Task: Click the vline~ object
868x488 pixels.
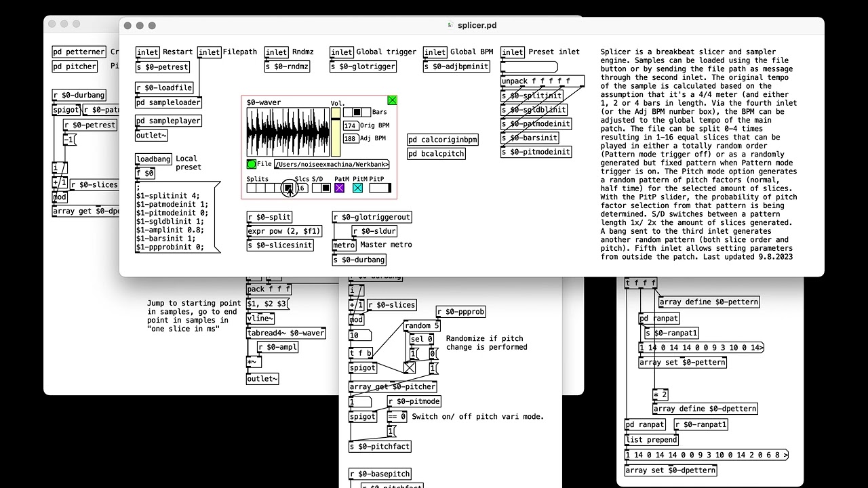Action: pyautogui.click(x=261, y=319)
